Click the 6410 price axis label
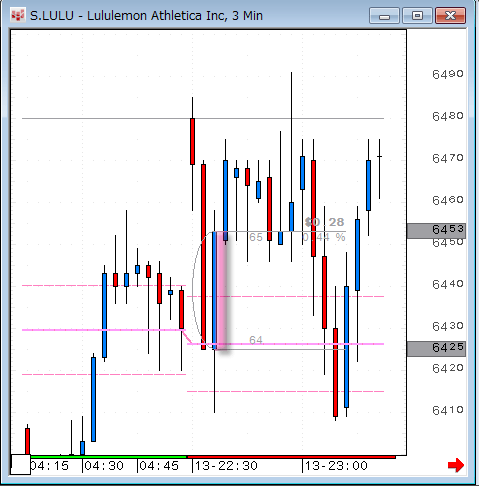The width and height of the screenshot is (479, 486). click(x=448, y=410)
